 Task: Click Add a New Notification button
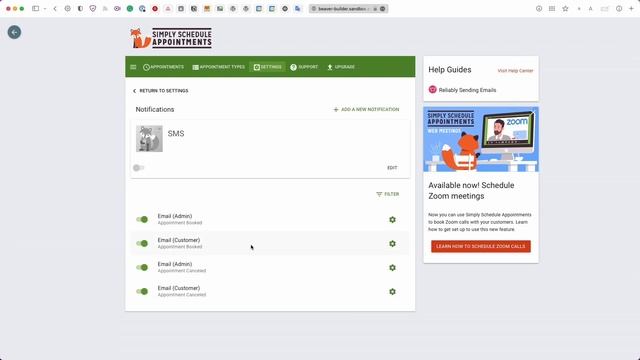click(366, 109)
